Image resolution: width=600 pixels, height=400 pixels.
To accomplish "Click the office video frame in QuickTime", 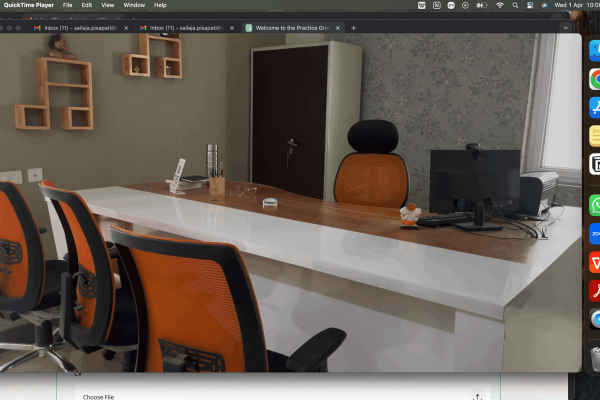I will coord(290,202).
